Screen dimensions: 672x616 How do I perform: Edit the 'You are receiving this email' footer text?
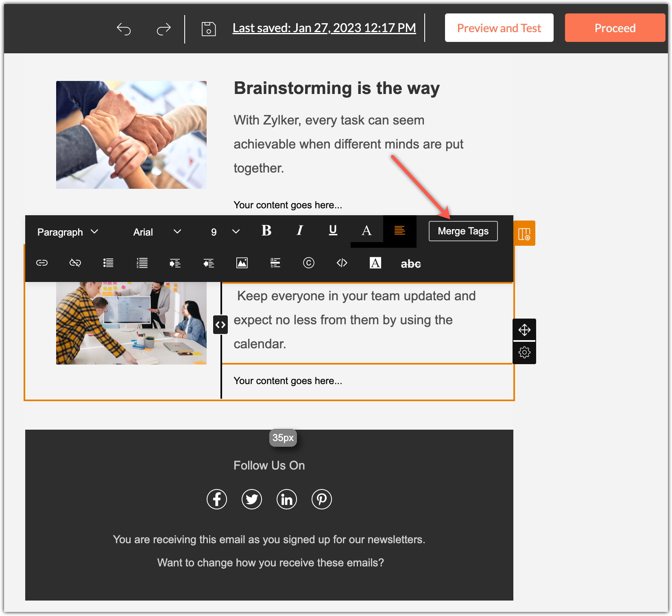269,540
